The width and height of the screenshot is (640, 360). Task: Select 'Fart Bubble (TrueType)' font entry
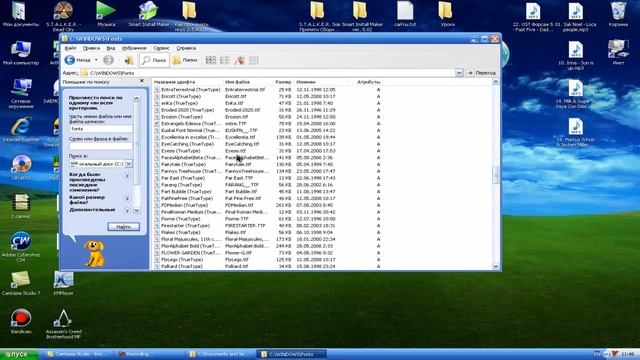(x=186, y=191)
